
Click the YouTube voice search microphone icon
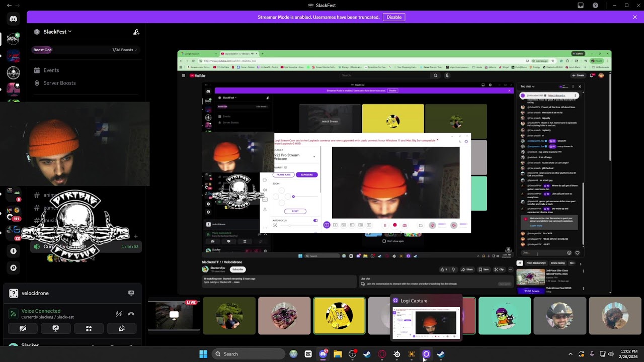447,75
